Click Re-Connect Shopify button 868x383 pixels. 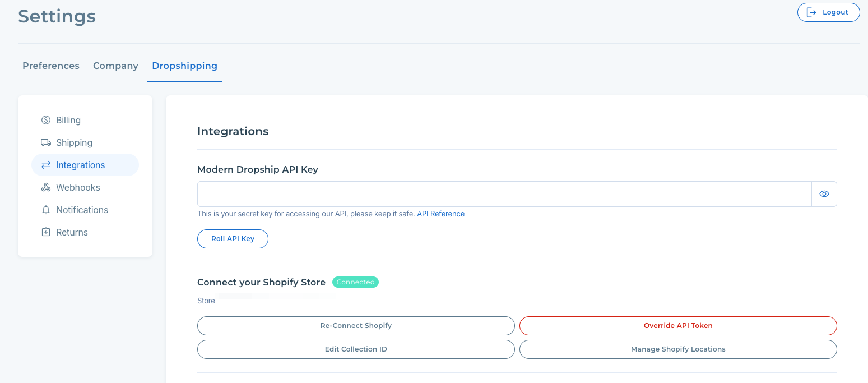coord(356,325)
